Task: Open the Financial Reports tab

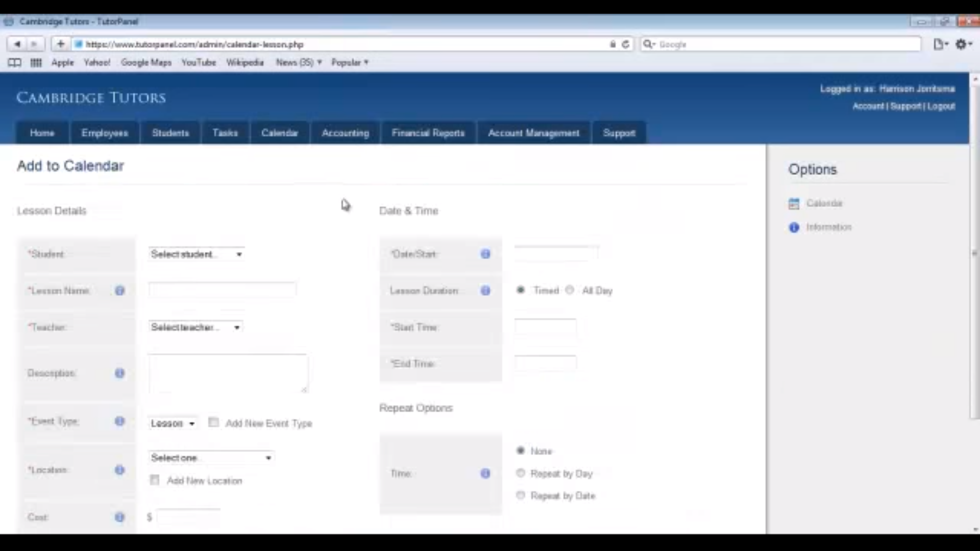Action: pos(428,133)
